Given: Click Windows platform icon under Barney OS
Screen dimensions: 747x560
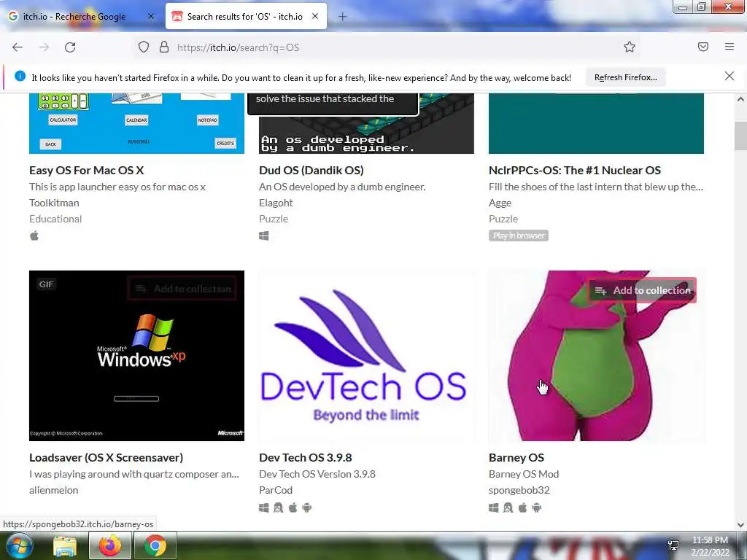Looking at the screenshot, I should click(494, 507).
